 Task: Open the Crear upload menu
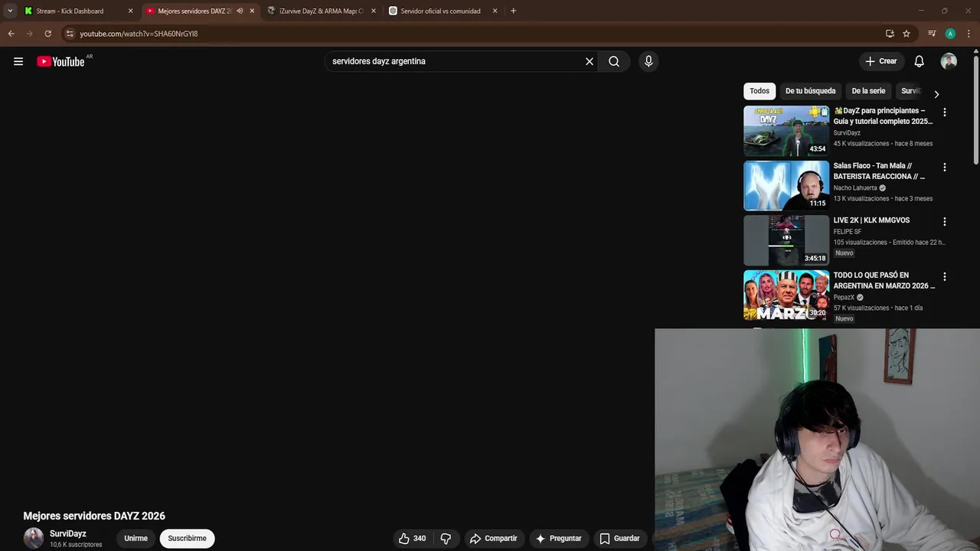880,61
